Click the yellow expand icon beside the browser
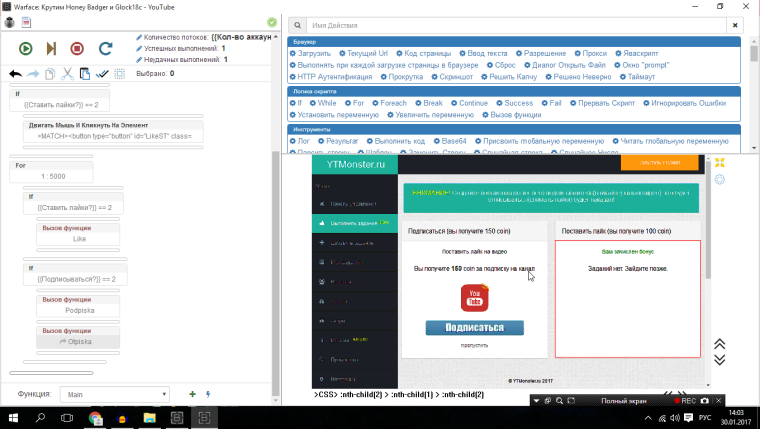The width and height of the screenshot is (760, 429). pos(720,162)
